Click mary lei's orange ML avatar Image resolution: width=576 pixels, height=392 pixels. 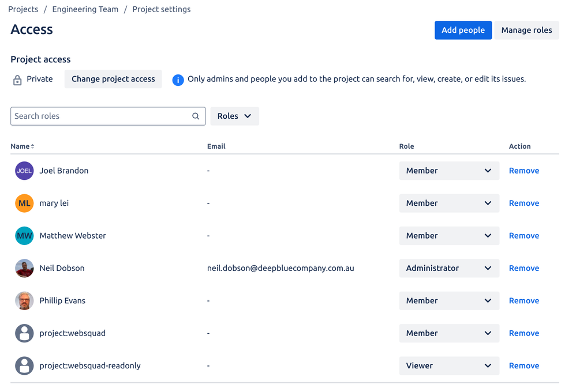pyautogui.click(x=24, y=203)
